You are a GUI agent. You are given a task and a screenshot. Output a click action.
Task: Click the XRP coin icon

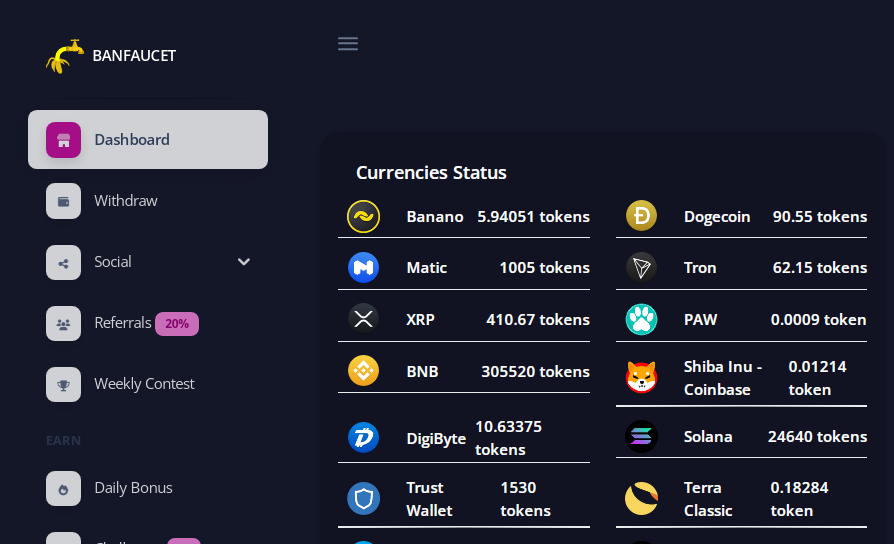click(364, 319)
